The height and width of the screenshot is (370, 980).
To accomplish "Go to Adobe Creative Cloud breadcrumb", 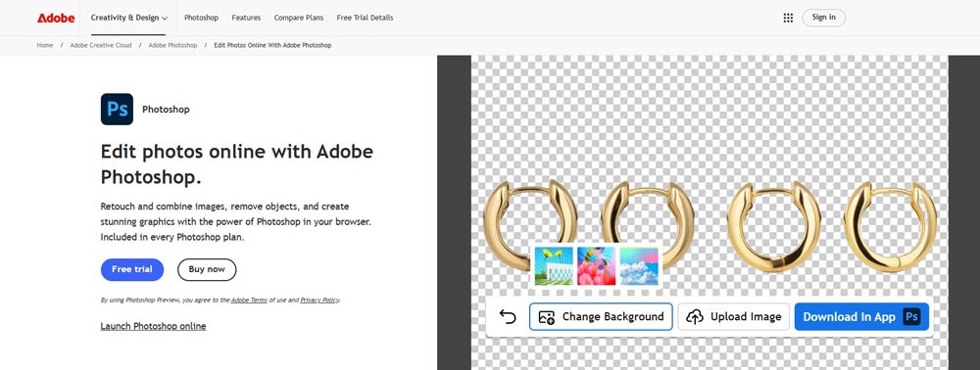I will pyautogui.click(x=101, y=46).
